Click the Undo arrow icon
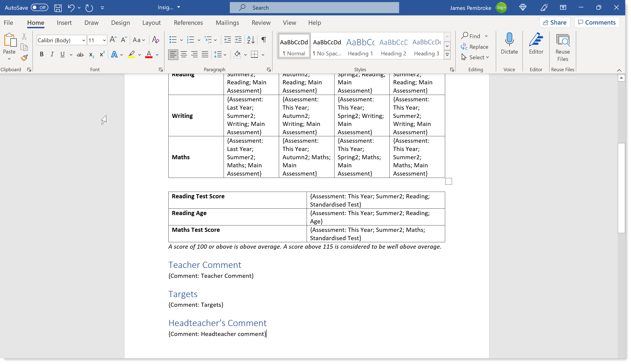Screen dimensions: 631x364 coord(71,8)
